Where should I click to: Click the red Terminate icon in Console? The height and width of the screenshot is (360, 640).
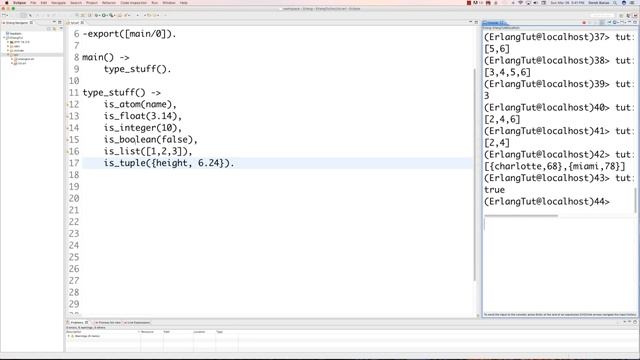click(584, 22)
